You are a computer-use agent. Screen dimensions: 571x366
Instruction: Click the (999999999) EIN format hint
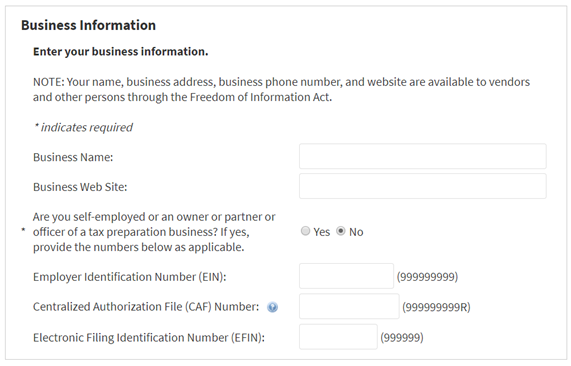click(x=427, y=277)
